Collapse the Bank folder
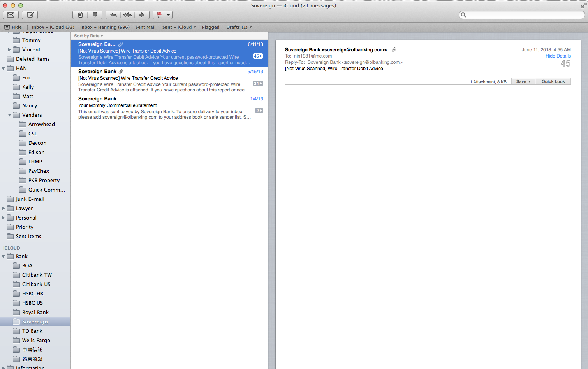 3,256
